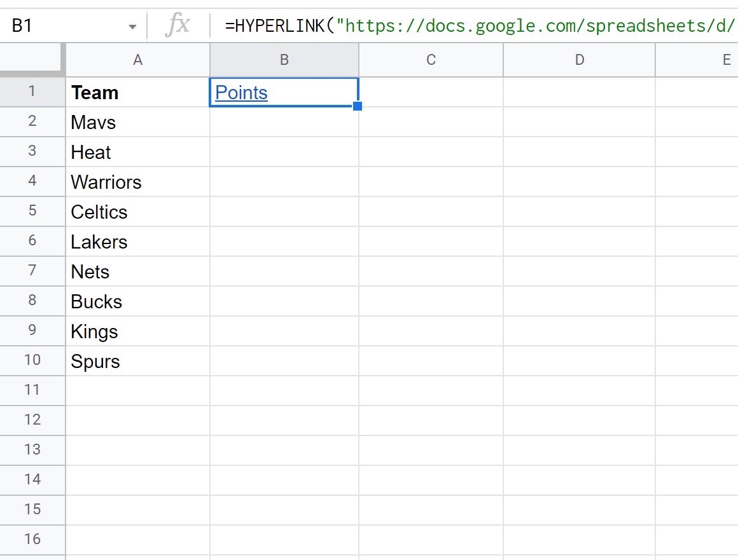
Task: Select row header 5
Action: (32, 211)
